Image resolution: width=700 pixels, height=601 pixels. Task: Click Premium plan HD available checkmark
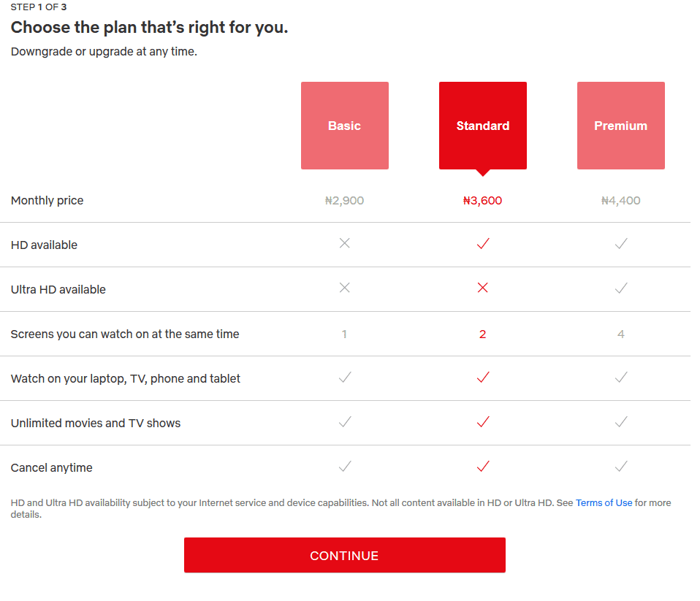click(x=620, y=244)
